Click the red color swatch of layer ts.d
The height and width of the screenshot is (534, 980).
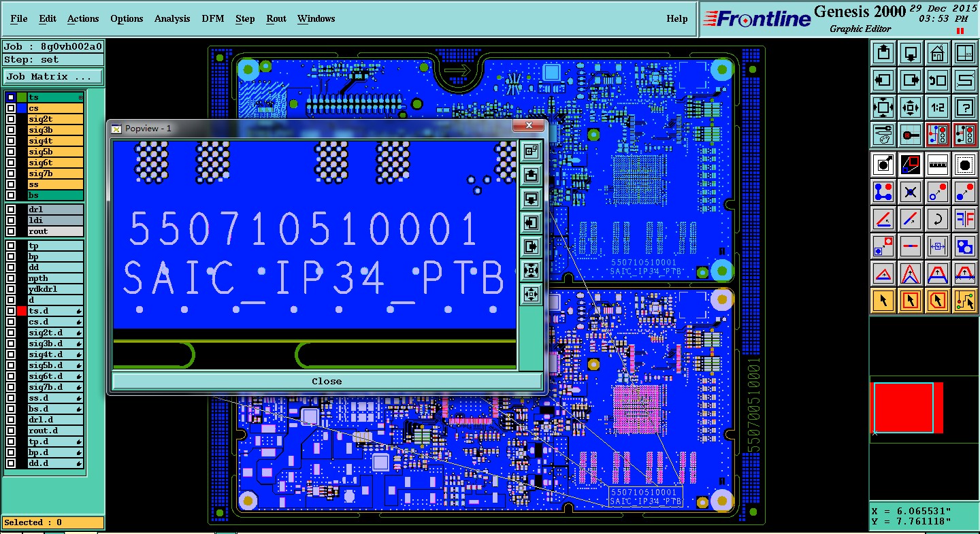pyautogui.click(x=22, y=311)
